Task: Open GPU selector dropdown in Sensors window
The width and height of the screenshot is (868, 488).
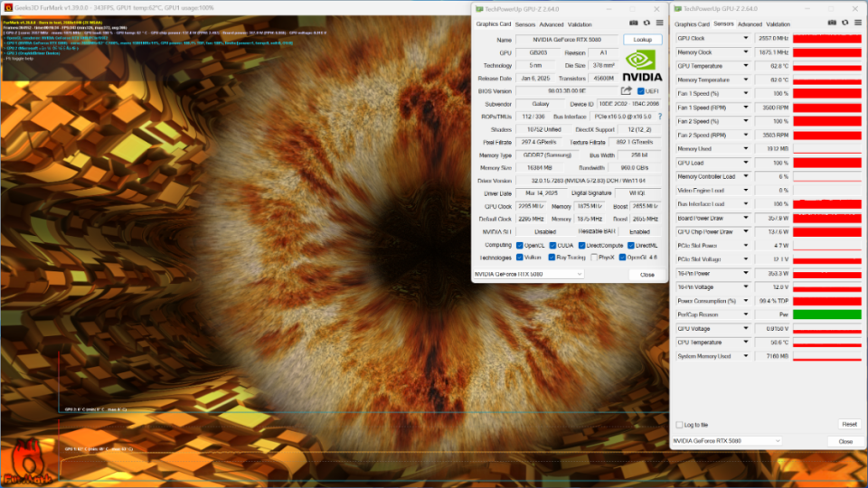Action: pyautogui.click(x=726, y=441)
